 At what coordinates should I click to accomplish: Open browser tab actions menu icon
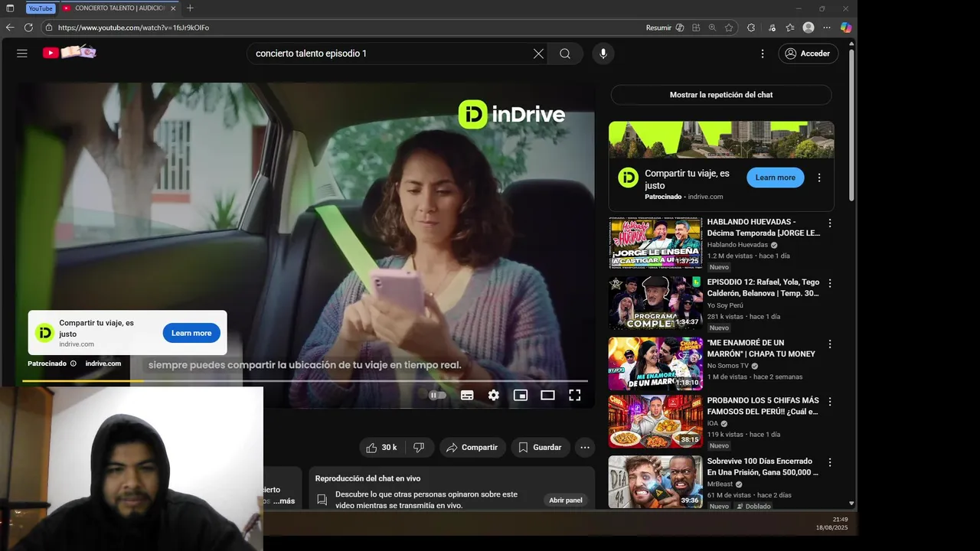pyautogui.click(x=10, y=8)
